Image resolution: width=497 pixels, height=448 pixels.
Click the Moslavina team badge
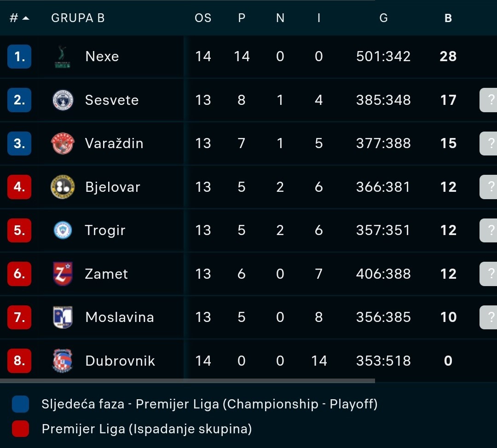click(x=63, y=317)
